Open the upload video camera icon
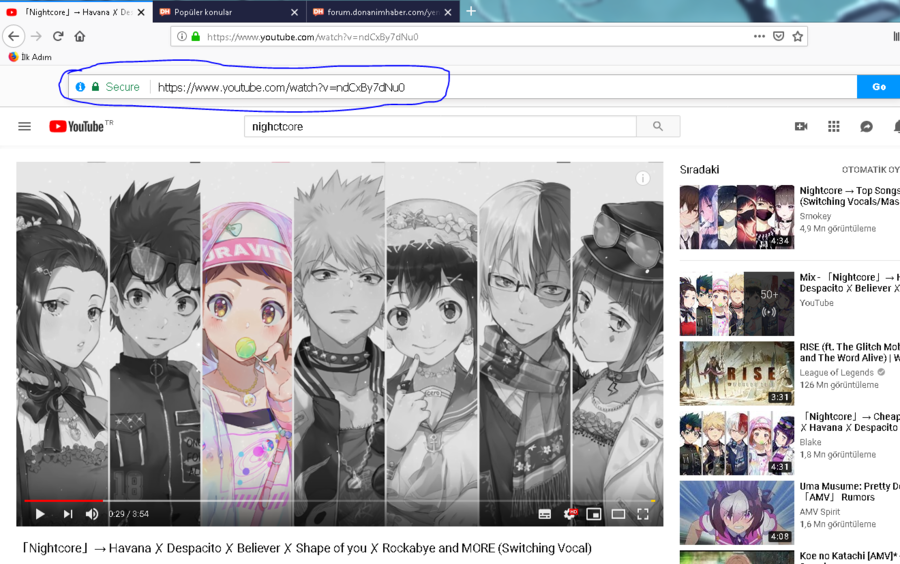The height and width of the screenshot is (564, 900). (x=801, y=126)
